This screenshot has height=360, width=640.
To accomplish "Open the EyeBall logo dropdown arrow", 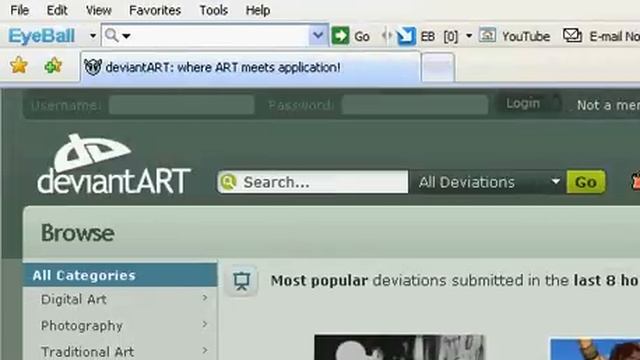I will pyautogui.click(x=93, y=36).
